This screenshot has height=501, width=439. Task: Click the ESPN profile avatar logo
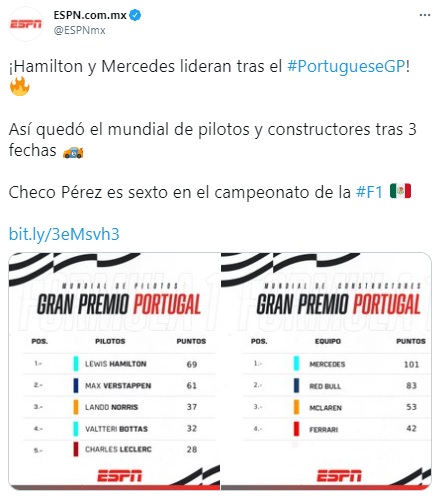[x=26, y=24]
